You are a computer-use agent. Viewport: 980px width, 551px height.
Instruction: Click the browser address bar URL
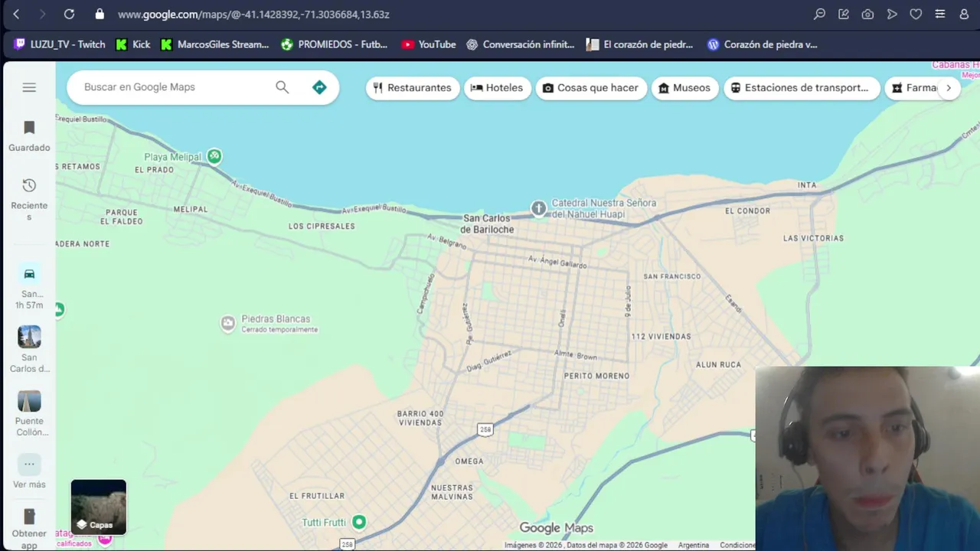(x=253, y=15)
